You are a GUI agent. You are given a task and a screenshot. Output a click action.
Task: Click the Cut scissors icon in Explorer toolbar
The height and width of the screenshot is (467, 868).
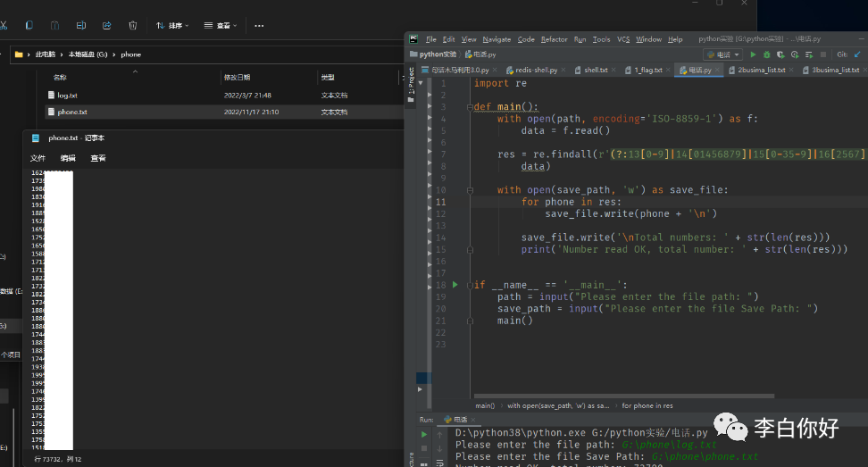4,26
